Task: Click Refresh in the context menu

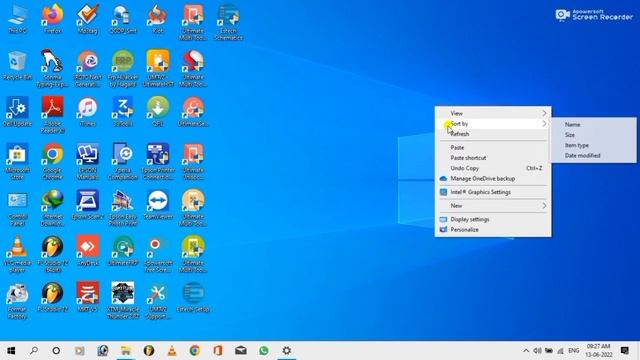Action: 493,134
